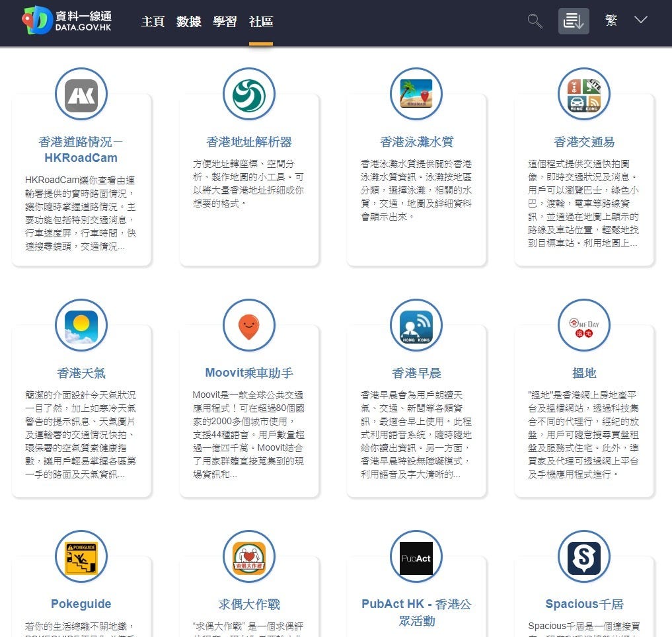Image resolution: width=672 pixels, height=637 pixels.
Task: Click description text Moovit是一款全球公共交通
Action: pos(248,434)
